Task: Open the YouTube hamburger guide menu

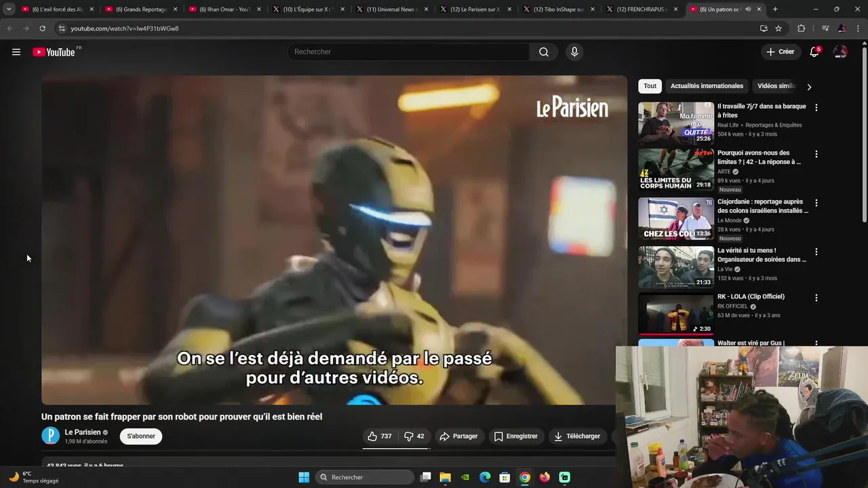Action: [16, 52]
